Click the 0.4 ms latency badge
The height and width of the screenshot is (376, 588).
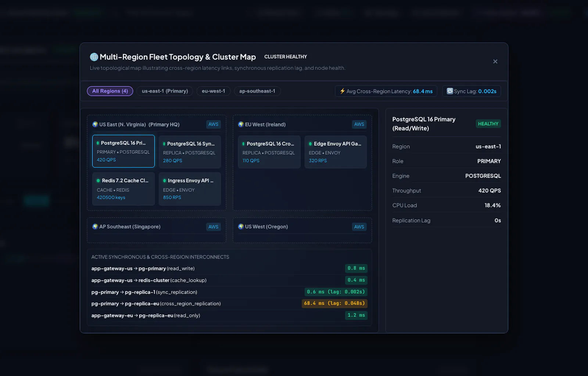(356, 280)
